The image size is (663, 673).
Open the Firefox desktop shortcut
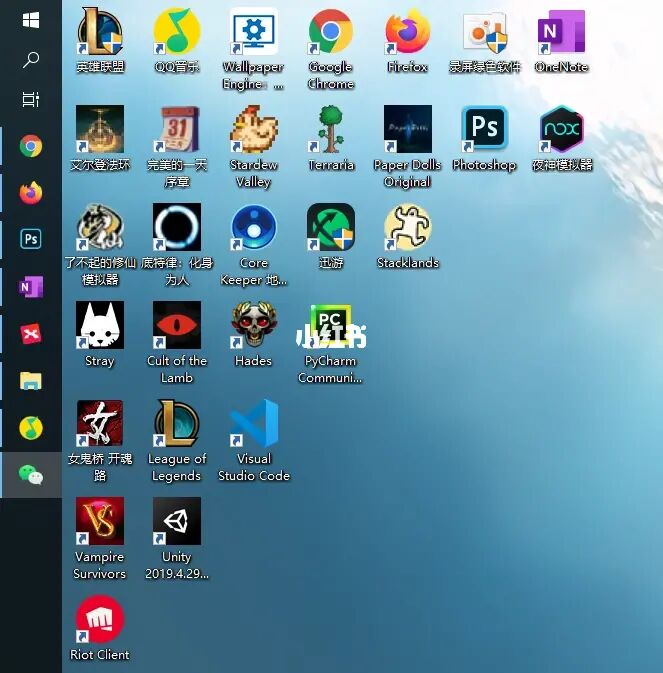click(x=408, y=32)
